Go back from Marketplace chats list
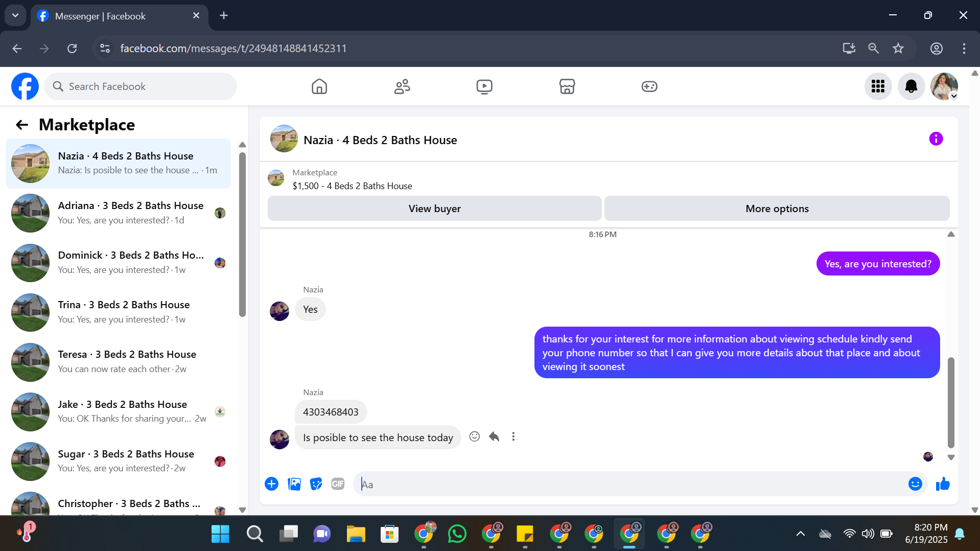Screen dimensions: 980x551 click(21, 125)
